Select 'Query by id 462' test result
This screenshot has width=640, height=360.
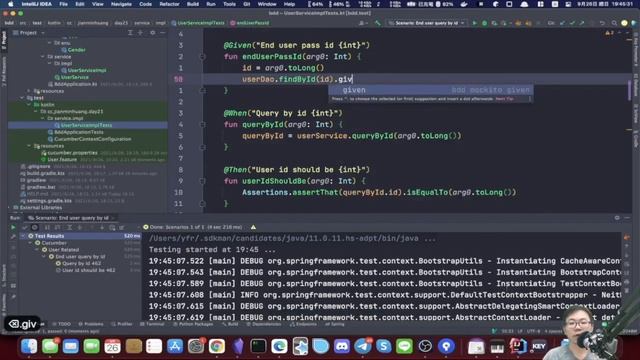(81, 264)
